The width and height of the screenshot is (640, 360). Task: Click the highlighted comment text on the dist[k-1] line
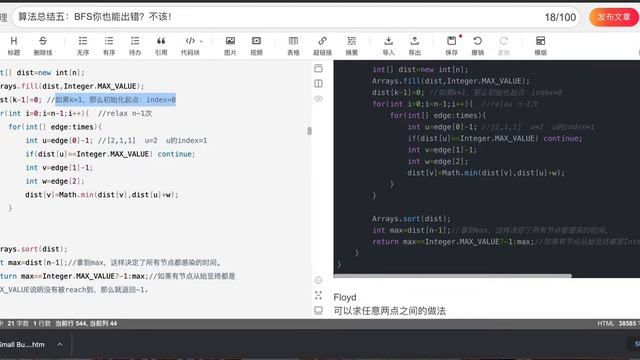coord(116,100)
